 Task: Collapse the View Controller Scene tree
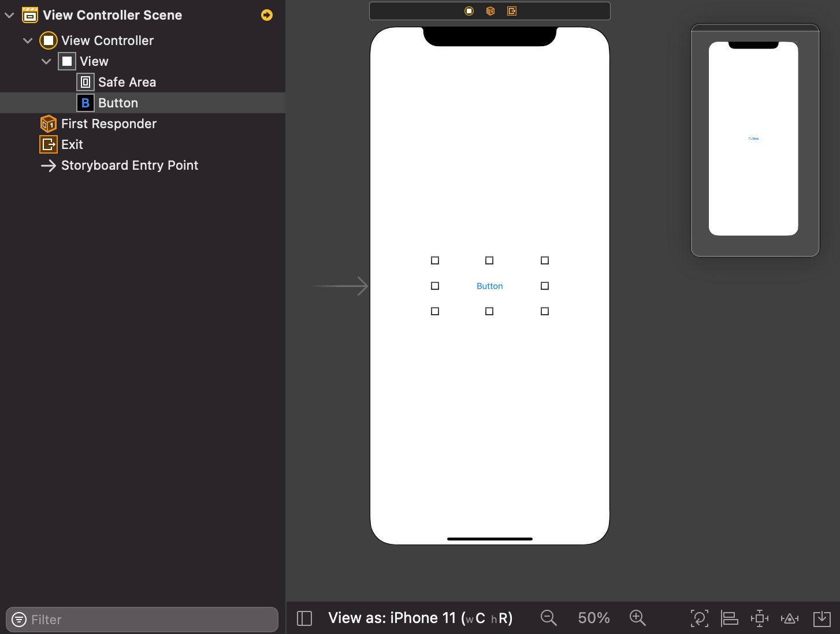click(9, 15)
